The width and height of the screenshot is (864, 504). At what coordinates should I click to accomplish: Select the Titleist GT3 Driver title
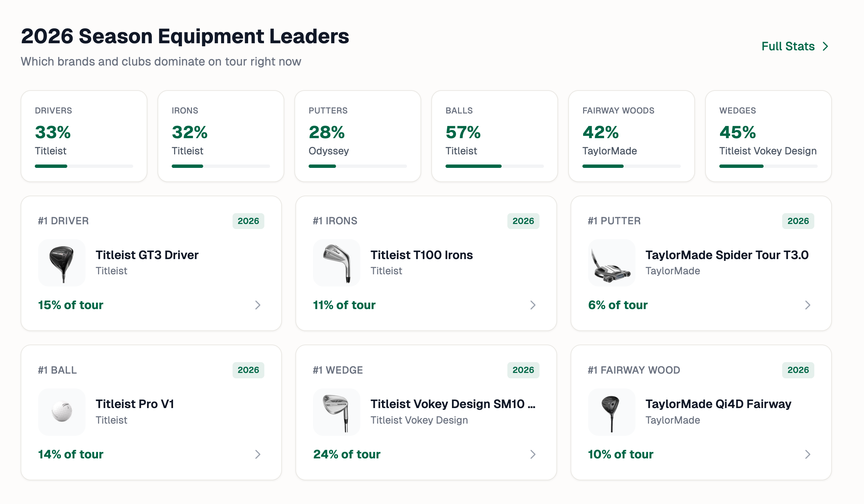coord(147,255)
